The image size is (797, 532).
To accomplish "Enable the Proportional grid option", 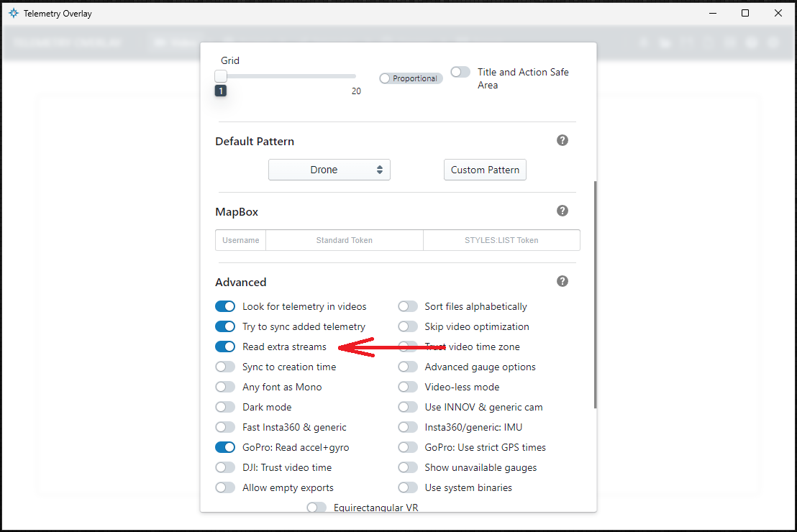I will [384, 78].
